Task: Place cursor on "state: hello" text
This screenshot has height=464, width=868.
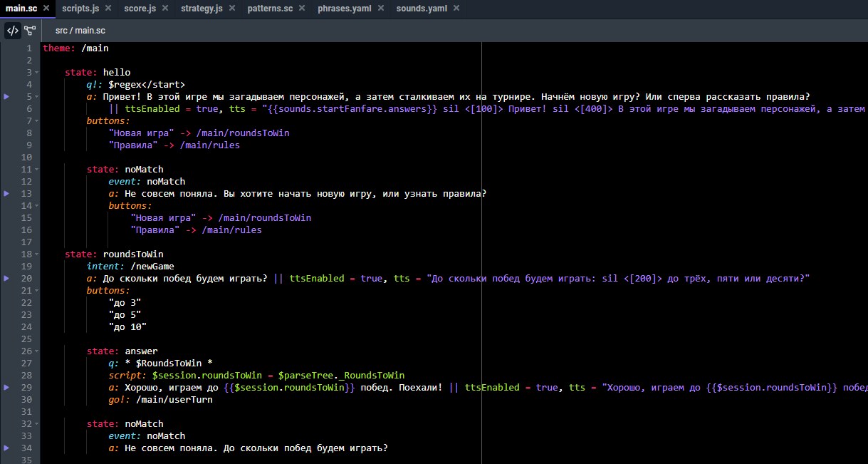Action: (x=98, y=73)
